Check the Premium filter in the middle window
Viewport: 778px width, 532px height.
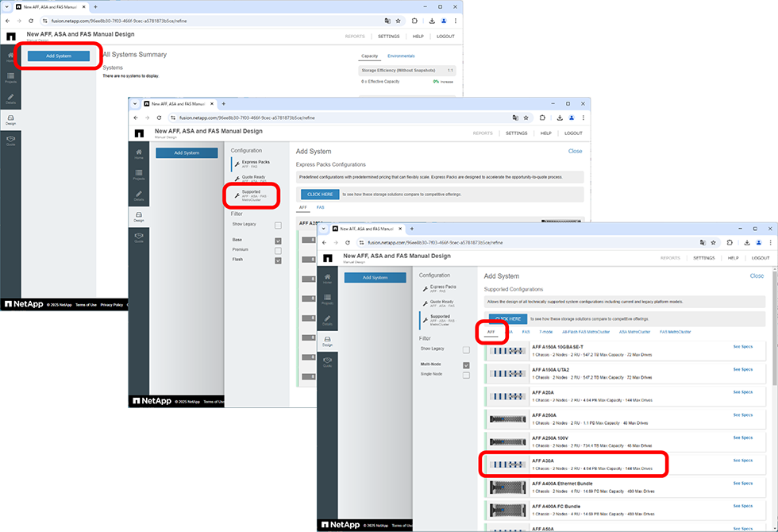[x=278, y=251]
